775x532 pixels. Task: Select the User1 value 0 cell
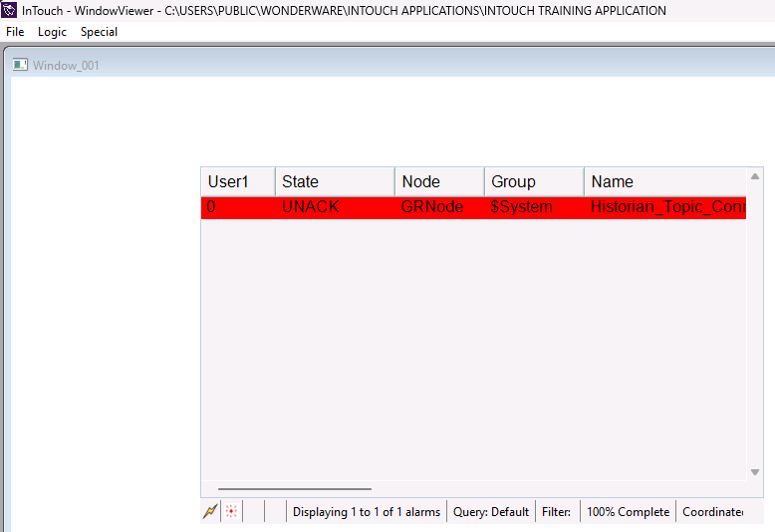pos(238,207)
